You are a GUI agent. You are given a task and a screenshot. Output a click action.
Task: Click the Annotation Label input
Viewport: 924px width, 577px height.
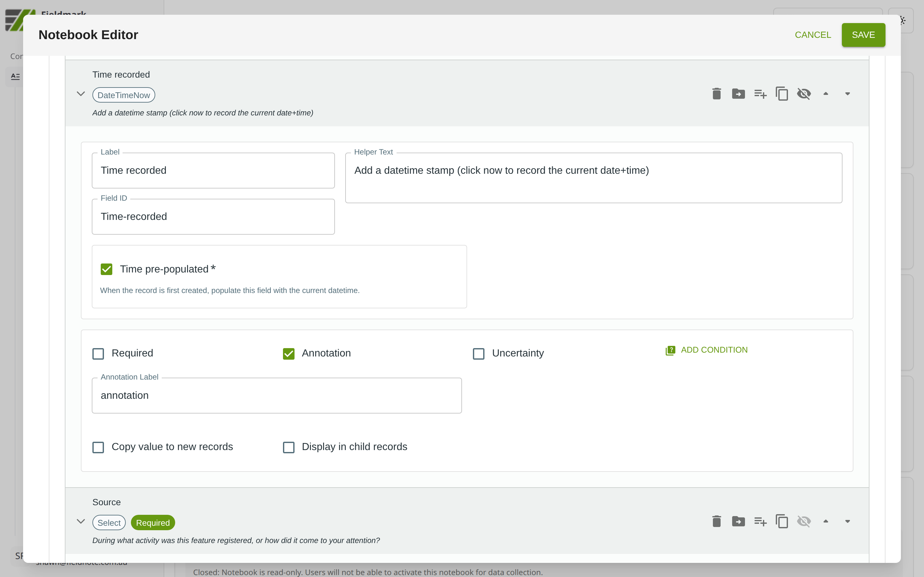(277, 395)
